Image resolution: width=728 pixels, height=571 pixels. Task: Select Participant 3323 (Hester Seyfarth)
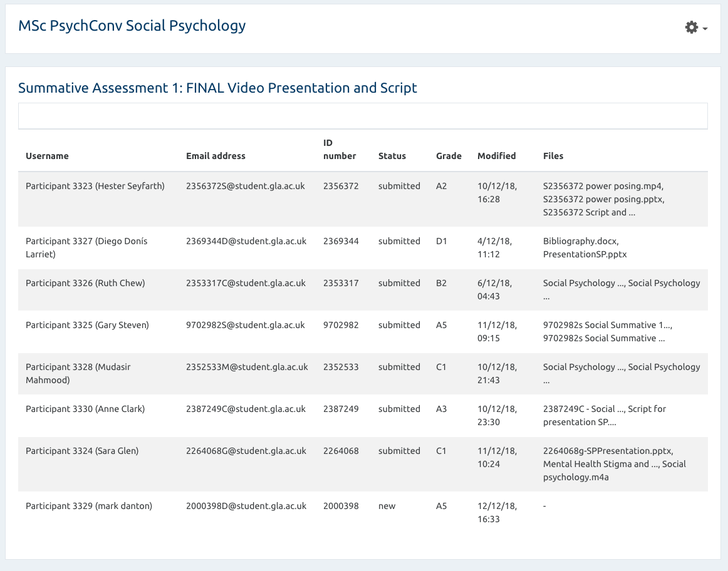[x=95, y=186]
